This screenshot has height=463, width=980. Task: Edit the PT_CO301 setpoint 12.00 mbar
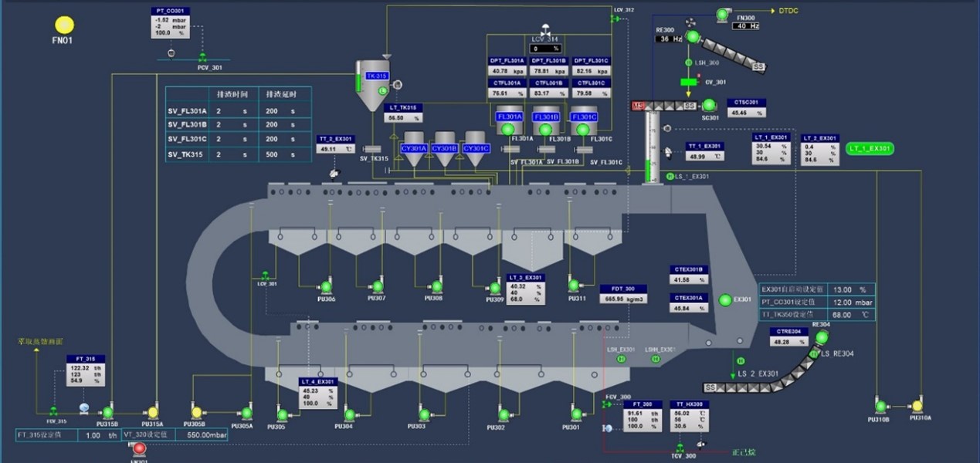tap(853, 302)
